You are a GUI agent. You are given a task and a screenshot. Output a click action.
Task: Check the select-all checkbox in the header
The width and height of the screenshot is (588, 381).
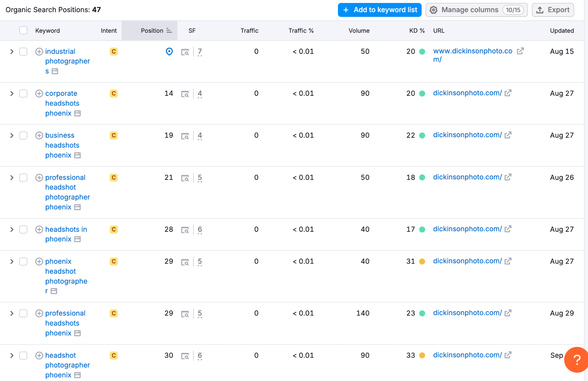coord(23,30)
